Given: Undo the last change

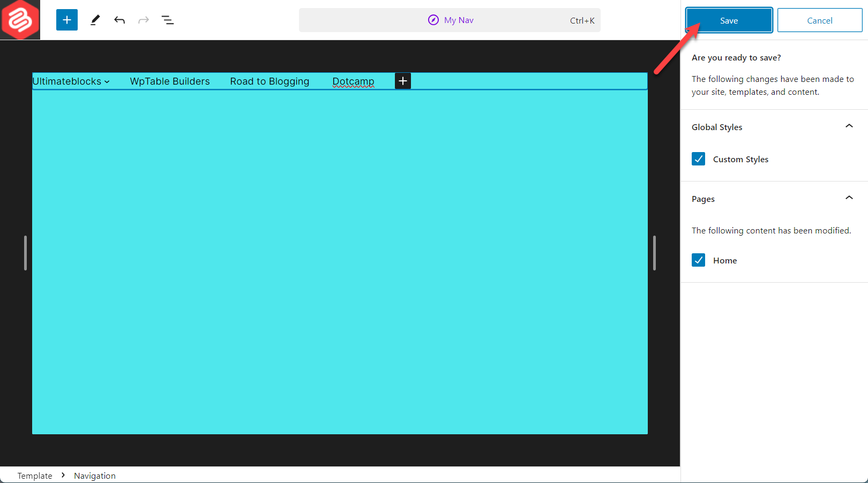Looking at the screenshot, I should click(x=119, y=20).
